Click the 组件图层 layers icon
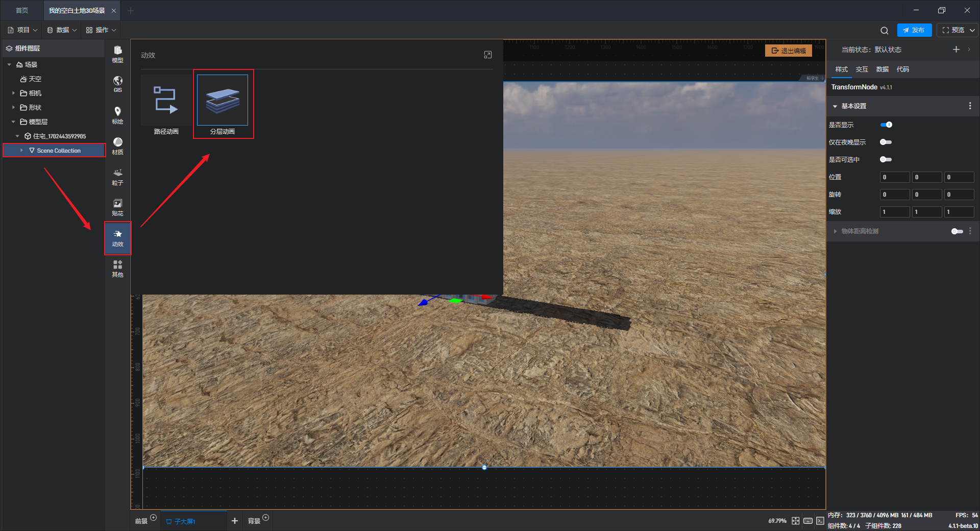Viewport: 980px width, 531px height. (9, 49)
